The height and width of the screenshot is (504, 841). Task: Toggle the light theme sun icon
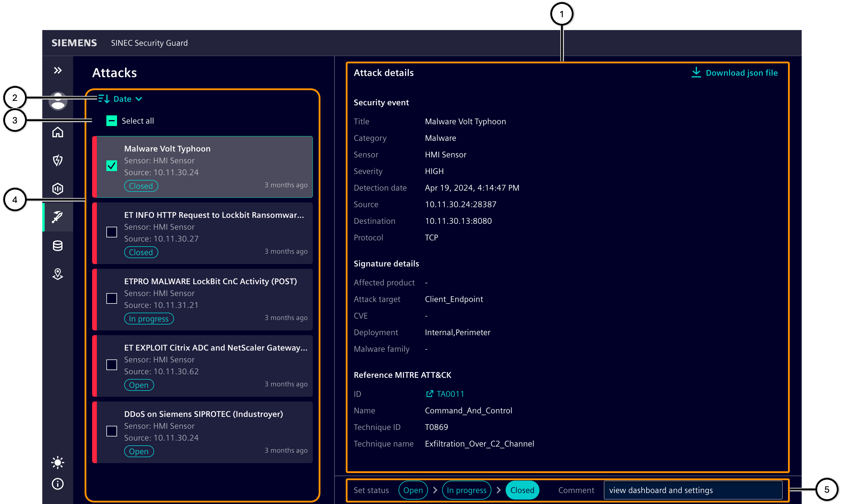point(58,462)
